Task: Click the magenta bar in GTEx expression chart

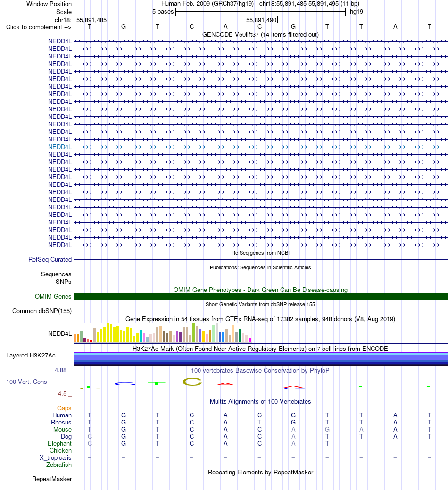Action: tap(249, 340)
